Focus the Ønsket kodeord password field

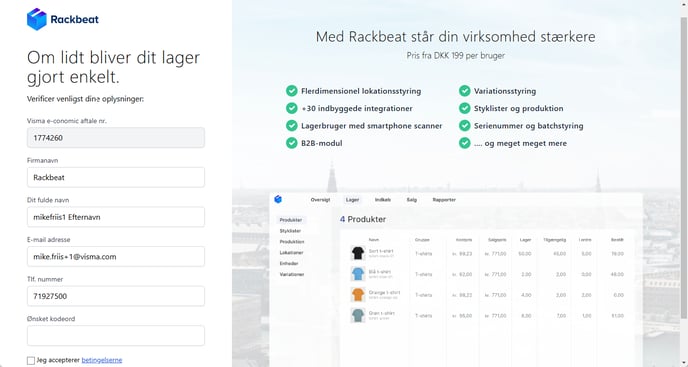point(116,335)
